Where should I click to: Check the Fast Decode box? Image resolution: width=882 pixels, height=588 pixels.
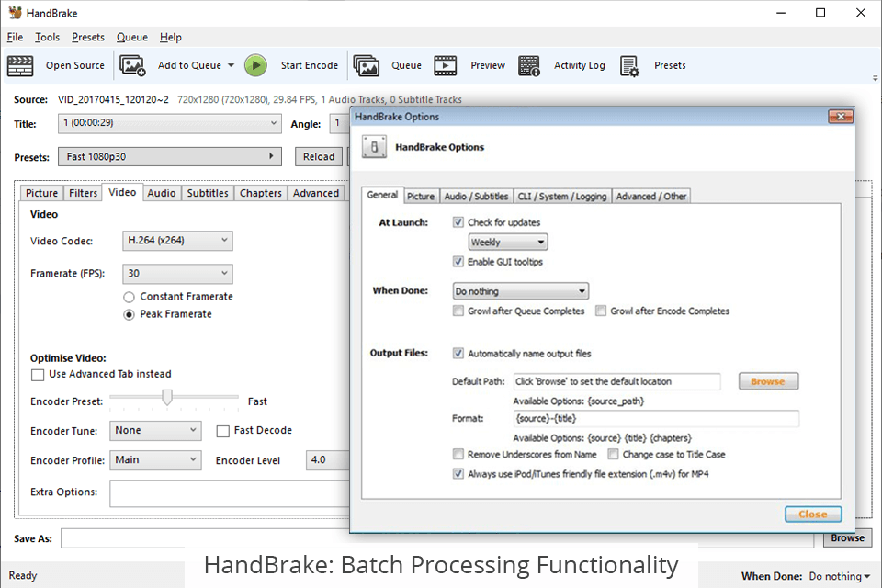click(222, 431)
